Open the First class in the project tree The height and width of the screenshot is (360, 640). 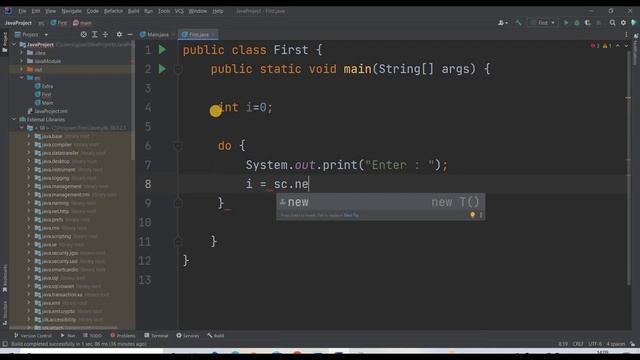pos(43,94)
